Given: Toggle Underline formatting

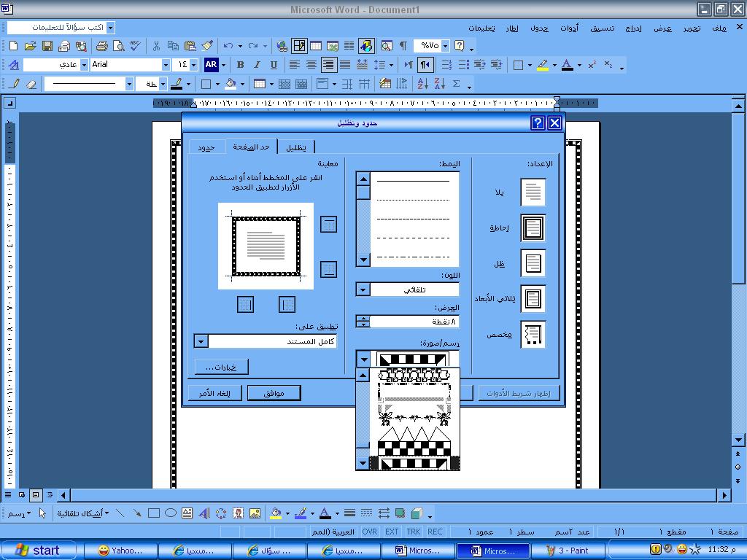Looking at the screenshot, I should tap(274, 65).
